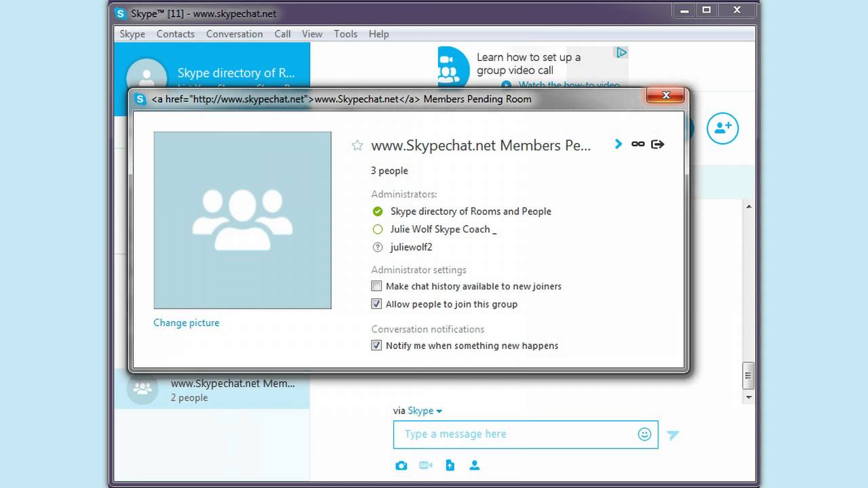Click the online status icon of Skype directory
This screenshot has height=488, width=868.
(378, 211)
